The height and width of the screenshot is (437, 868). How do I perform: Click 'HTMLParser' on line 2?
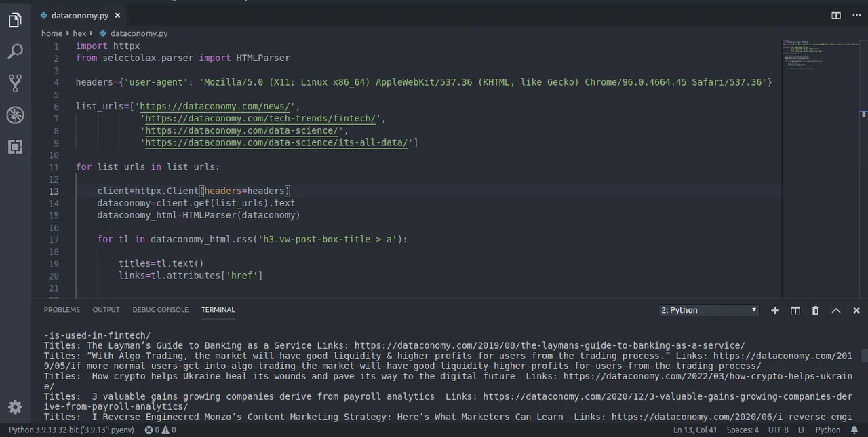(263, 58)
